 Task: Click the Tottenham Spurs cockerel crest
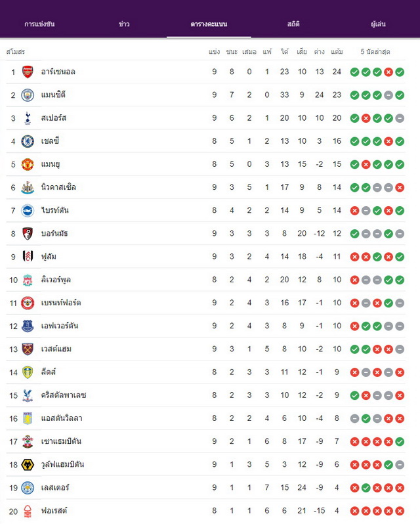pos(28,118)
